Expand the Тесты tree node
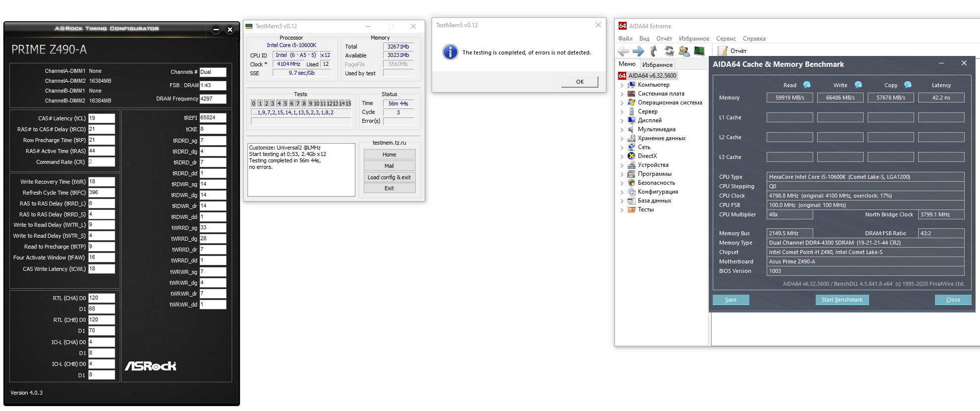This screenshot has width=980, height=411. tap(622, 210)
